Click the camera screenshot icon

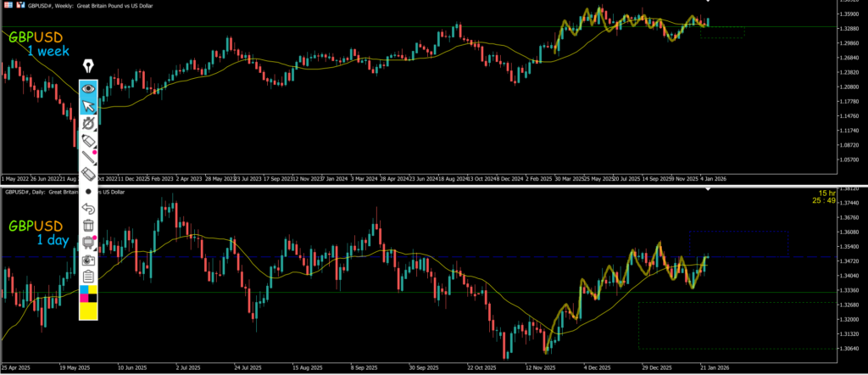pyautogui.click(x=88, y=260)
